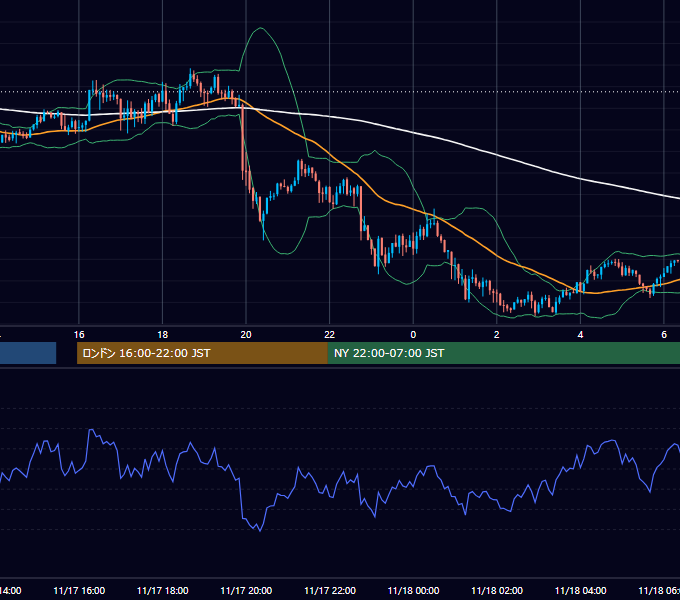
Task: Click the 0 hour label on chart axis
Action: (413, 335)
